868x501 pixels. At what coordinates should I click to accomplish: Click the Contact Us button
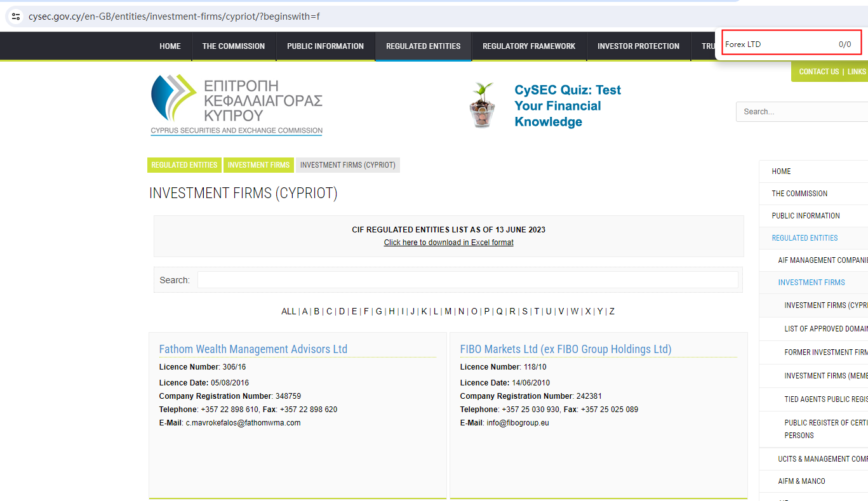pos(818,72)
